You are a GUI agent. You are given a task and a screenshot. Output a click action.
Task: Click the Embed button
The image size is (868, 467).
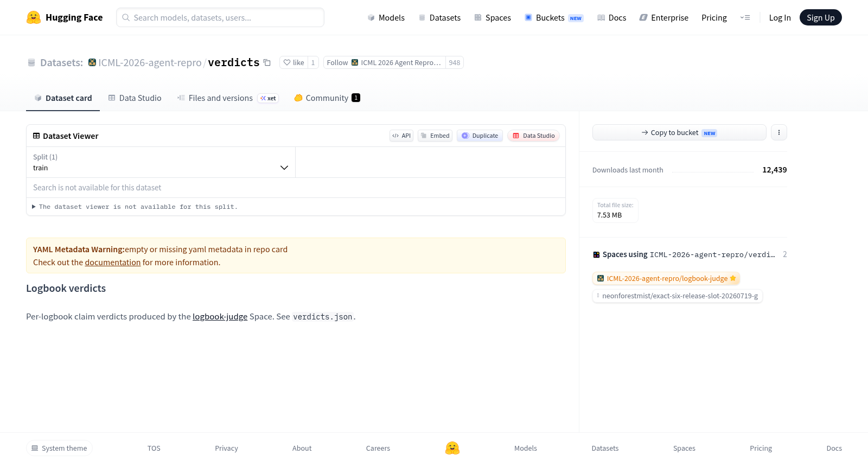pyautogui.click(x=435, y=136)
